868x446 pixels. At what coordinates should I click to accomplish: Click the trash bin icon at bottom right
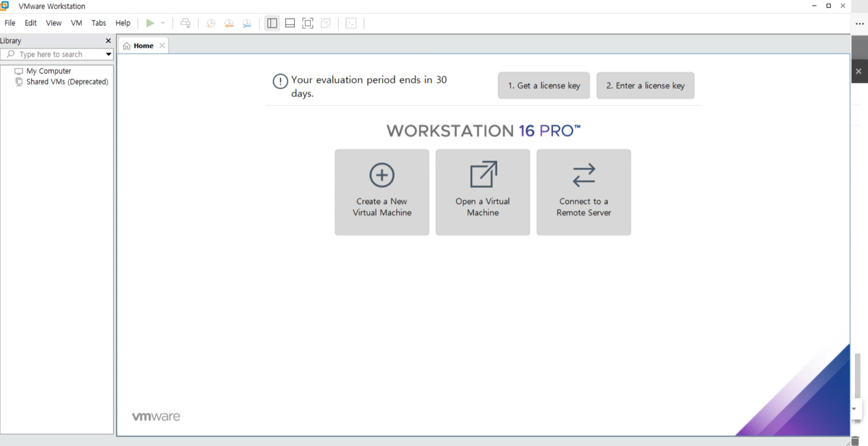[x=856, y=441]
